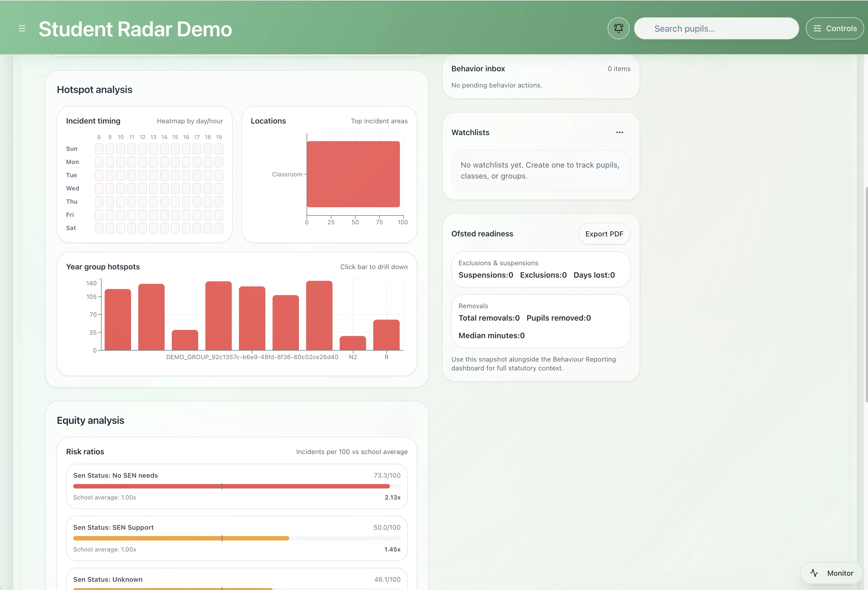Click the Monitor activity pulse icon
Image resolution: width=868 pixels, height=590 pixels.
(814, 573)
